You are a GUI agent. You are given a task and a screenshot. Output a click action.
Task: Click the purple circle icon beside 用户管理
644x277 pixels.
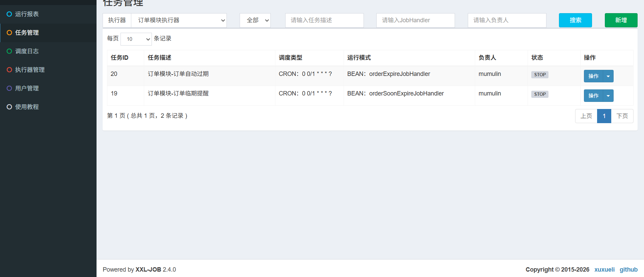[x=9, y=88]
